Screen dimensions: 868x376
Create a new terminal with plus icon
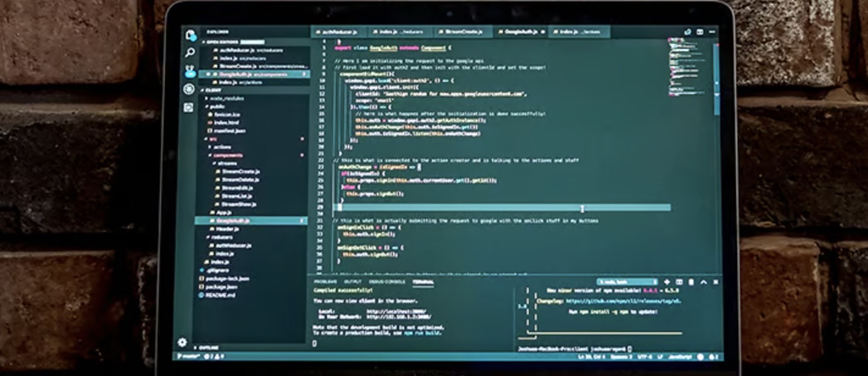click(667, 282)
